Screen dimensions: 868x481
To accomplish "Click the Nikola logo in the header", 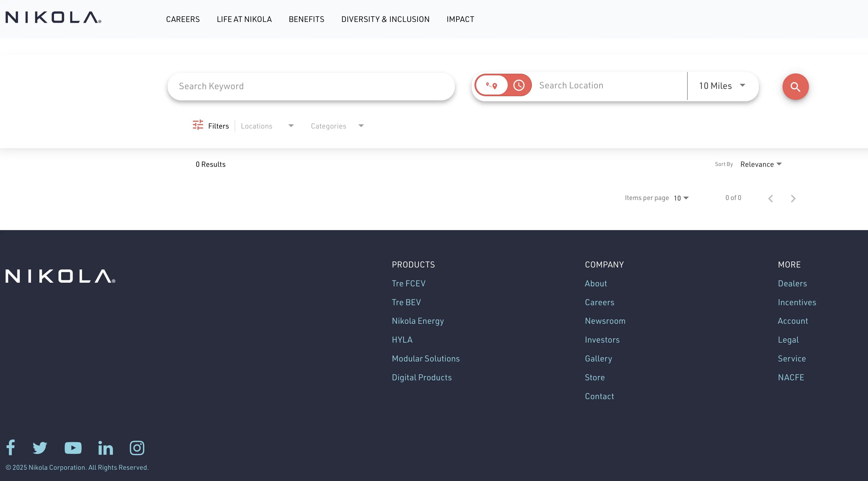I will point(53,17).
